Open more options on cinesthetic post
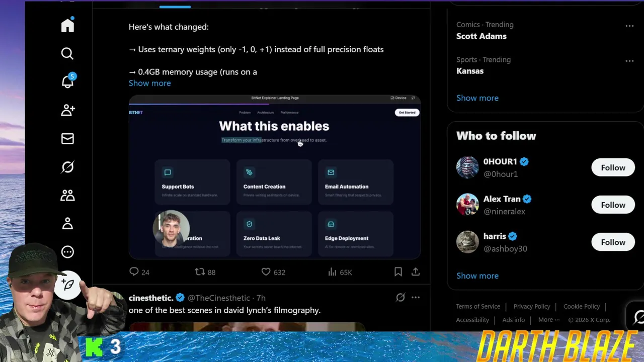644x362 pixels. (416, 298)
